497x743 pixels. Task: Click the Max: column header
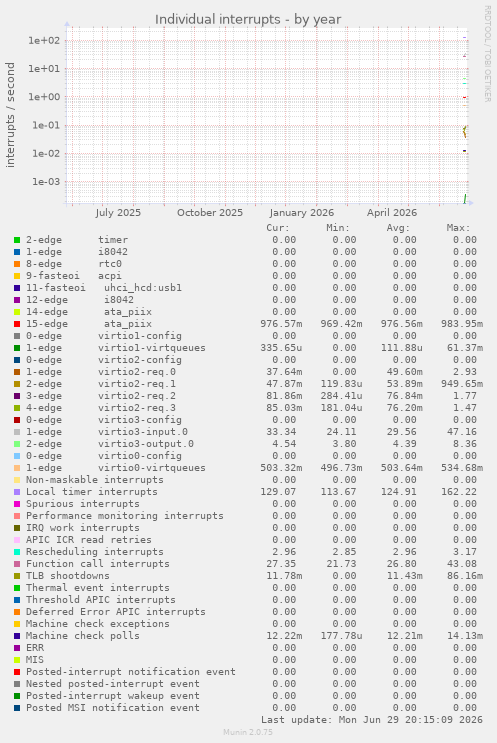(458, 228)
